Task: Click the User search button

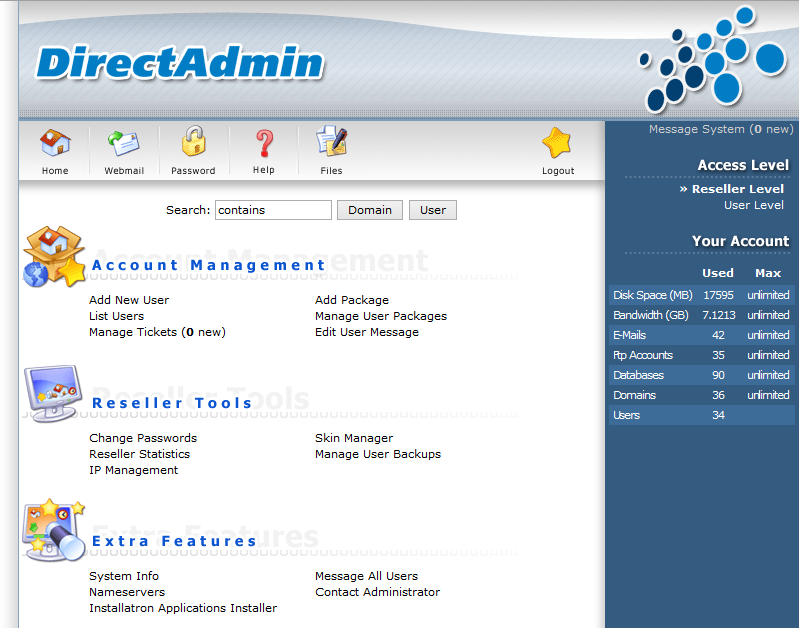Action: click(x=433, y=210)
